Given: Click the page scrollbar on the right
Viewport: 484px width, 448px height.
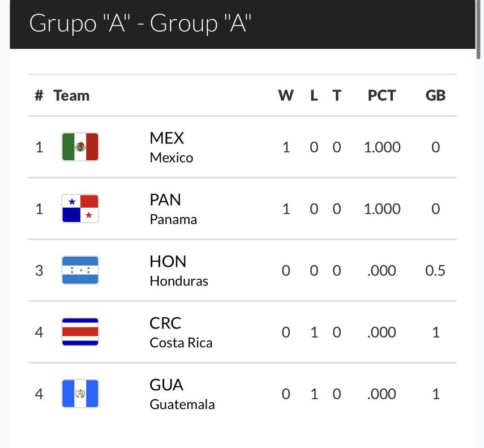Looking at the screenshot, I should [479, 28].
